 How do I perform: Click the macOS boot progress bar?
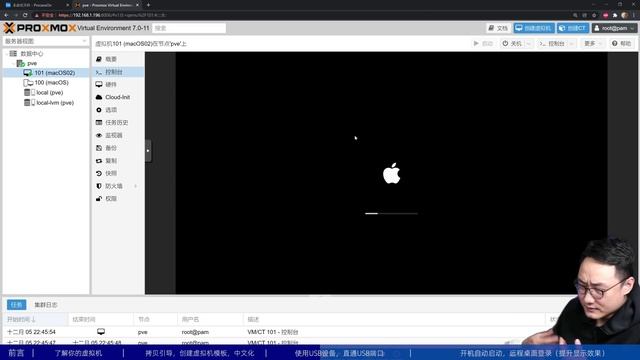(x=391, y=213)
